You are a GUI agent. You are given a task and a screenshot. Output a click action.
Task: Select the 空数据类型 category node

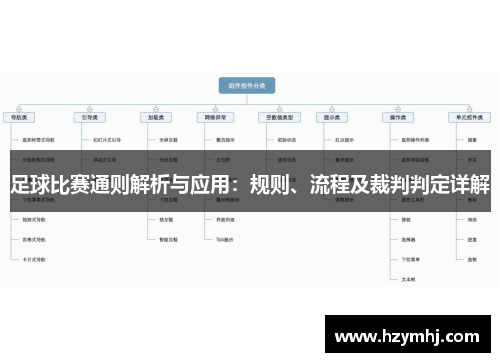pyautogui.click(x=279, y=118)
